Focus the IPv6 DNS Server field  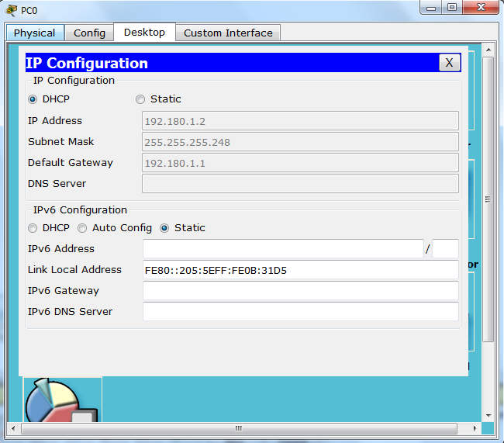click(301, 311)
